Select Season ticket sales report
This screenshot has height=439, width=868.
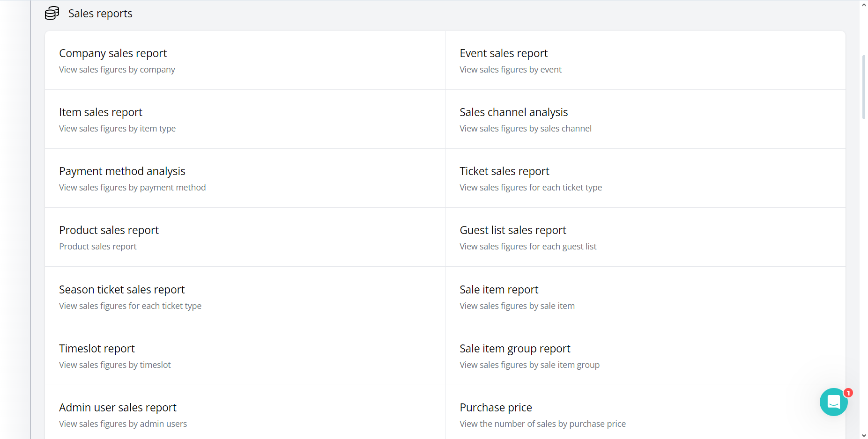(x=122, y=290)
